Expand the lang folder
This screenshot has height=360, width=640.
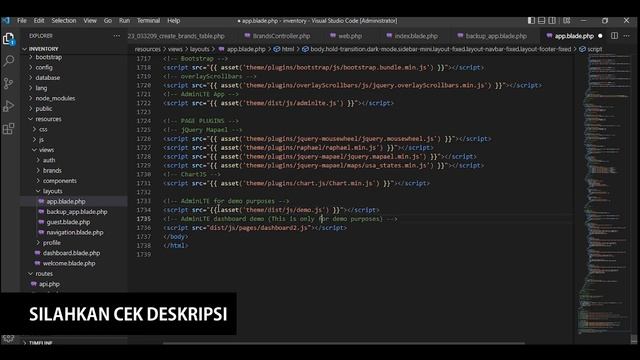tap(41, 88)
